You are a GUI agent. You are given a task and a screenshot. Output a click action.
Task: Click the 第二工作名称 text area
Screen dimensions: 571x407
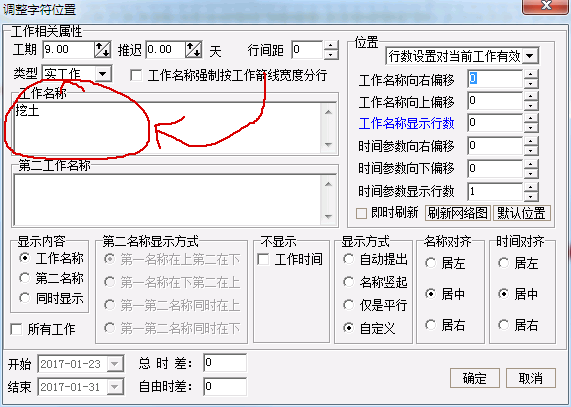(x=168, y=199)
